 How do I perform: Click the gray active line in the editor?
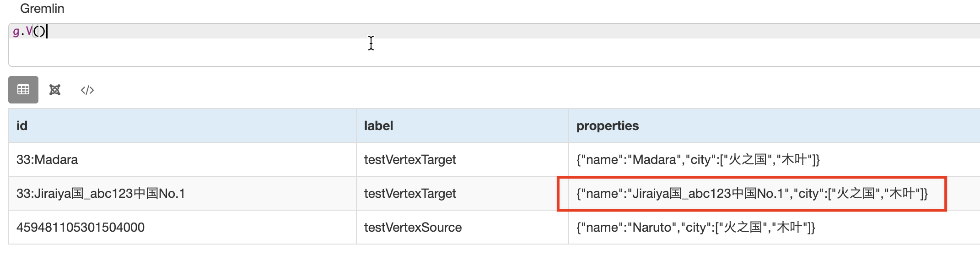pyautogui.click(x=549, y=31)
